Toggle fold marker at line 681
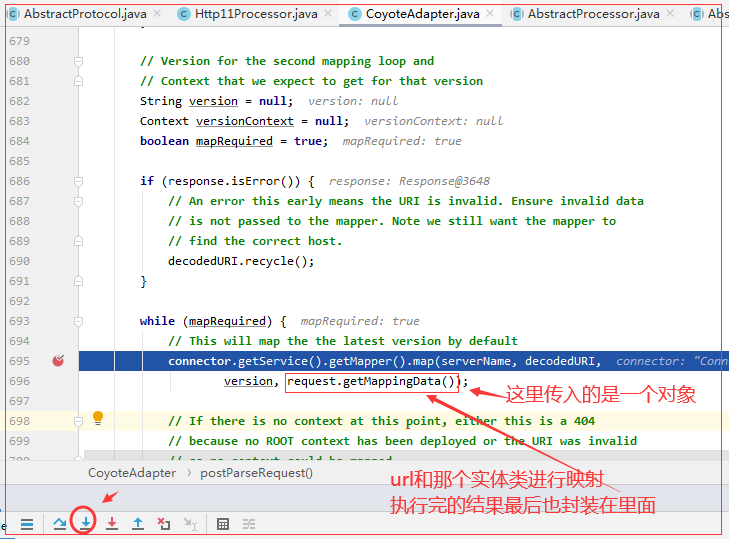The image size is (729, 539). 79,81
